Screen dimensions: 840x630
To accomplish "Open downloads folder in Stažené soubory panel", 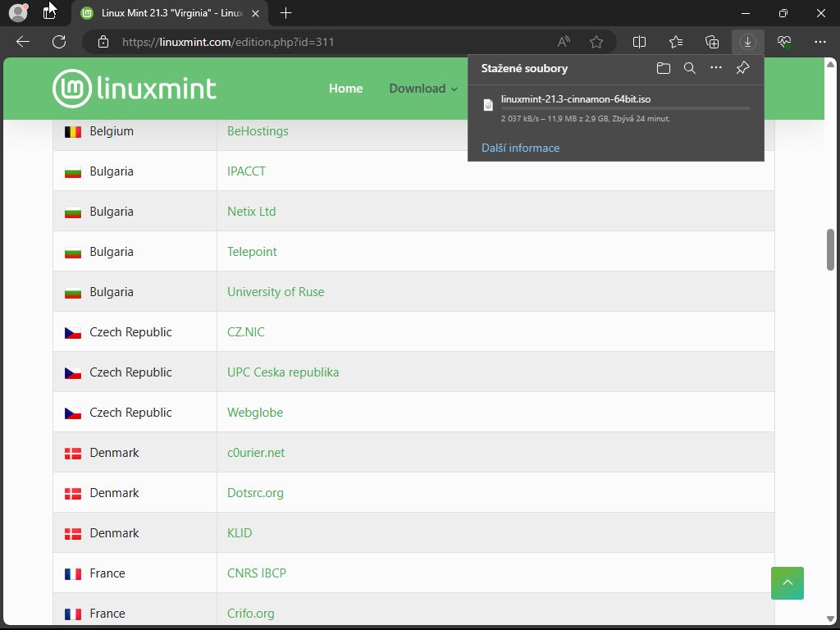I will click(x=664, y=68).
